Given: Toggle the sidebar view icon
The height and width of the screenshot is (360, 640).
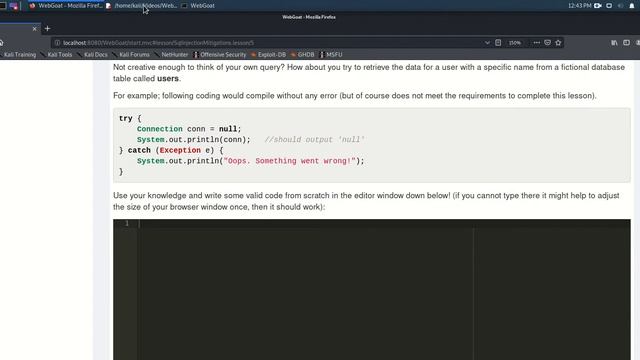Looking at the screenshot, I should click(x=627, y=42).
